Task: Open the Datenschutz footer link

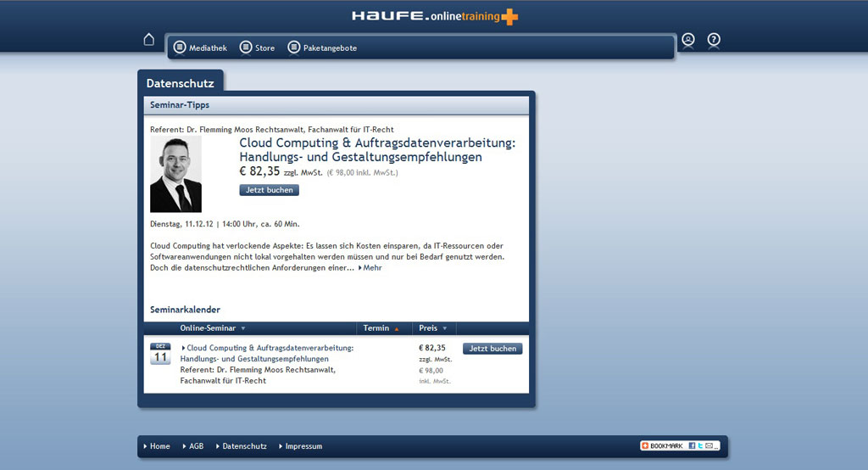Action: pos(242,446)
